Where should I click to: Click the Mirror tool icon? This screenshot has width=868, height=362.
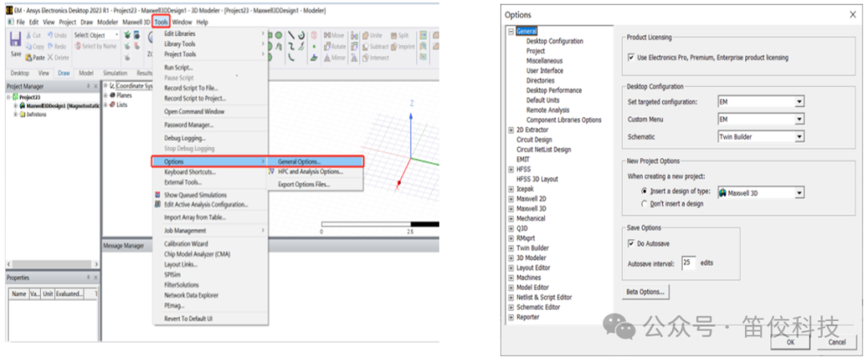point(327,58)
